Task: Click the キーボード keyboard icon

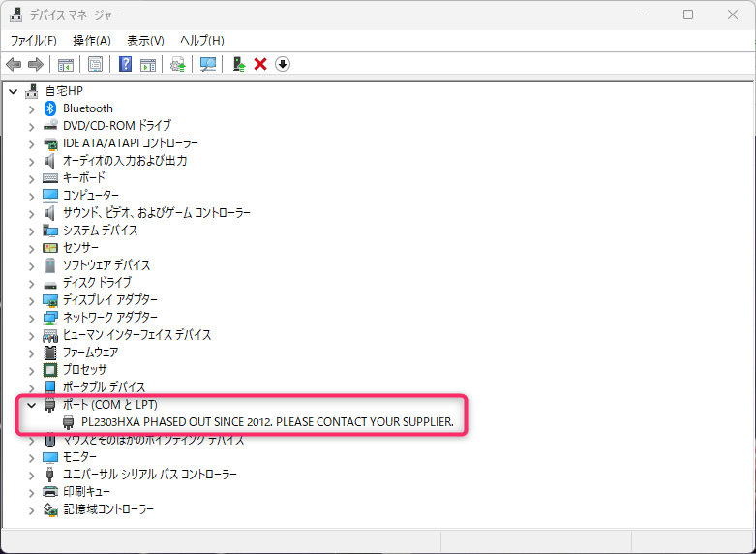Action: pos(50,177)
